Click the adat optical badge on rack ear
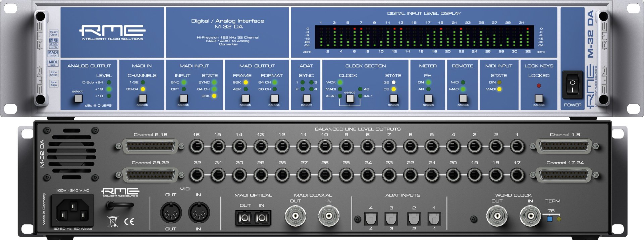 [54, 43]
